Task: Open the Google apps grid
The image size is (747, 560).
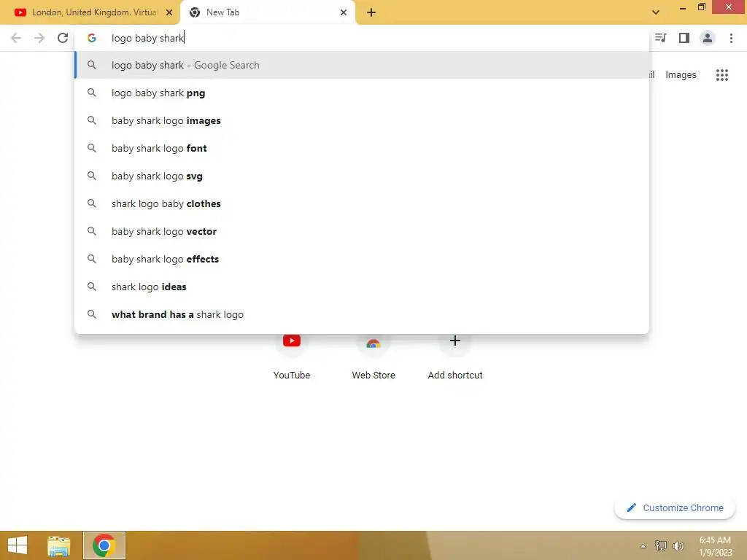Action: [x=721, y=75]
